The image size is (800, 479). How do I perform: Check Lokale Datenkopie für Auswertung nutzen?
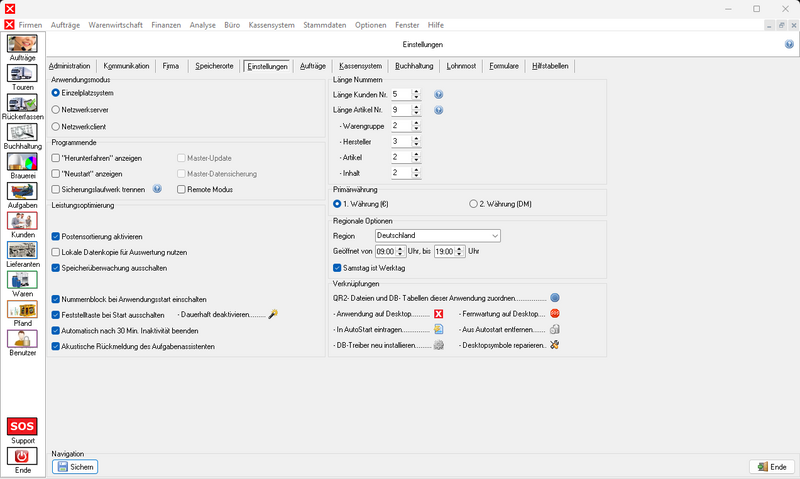(x=56, y=252)
